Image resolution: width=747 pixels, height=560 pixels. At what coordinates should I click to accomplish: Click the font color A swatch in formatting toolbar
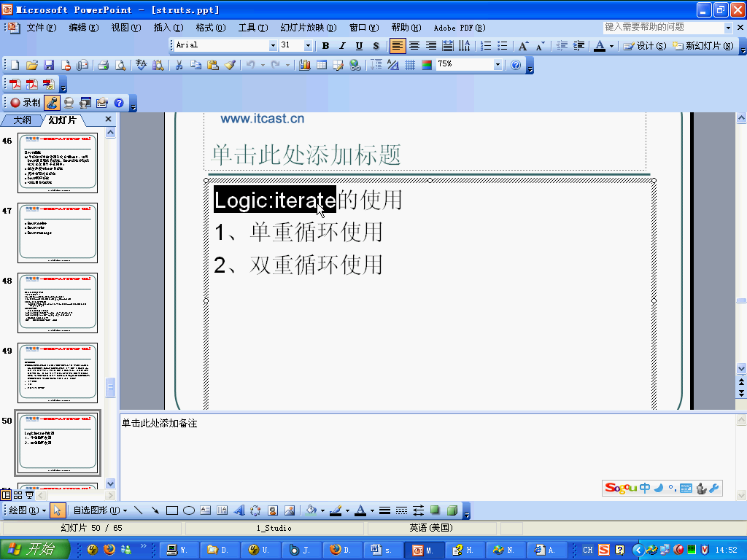600,46
